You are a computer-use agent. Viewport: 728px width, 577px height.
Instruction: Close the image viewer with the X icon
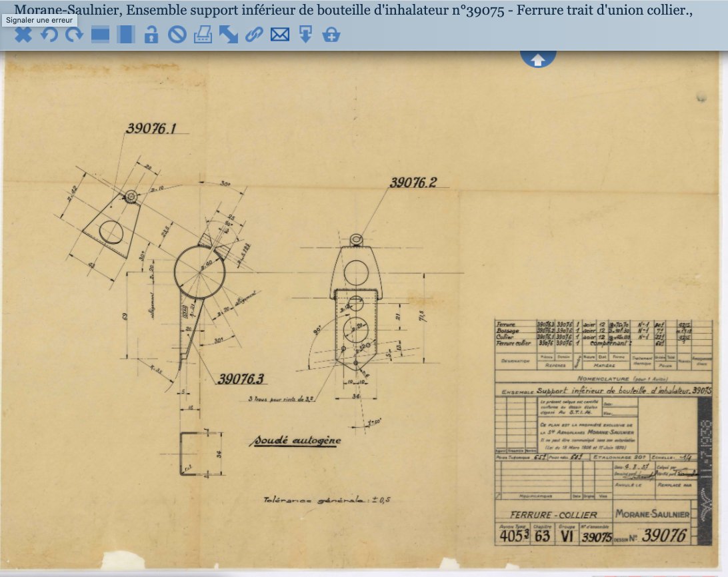[x=23, y=35]
